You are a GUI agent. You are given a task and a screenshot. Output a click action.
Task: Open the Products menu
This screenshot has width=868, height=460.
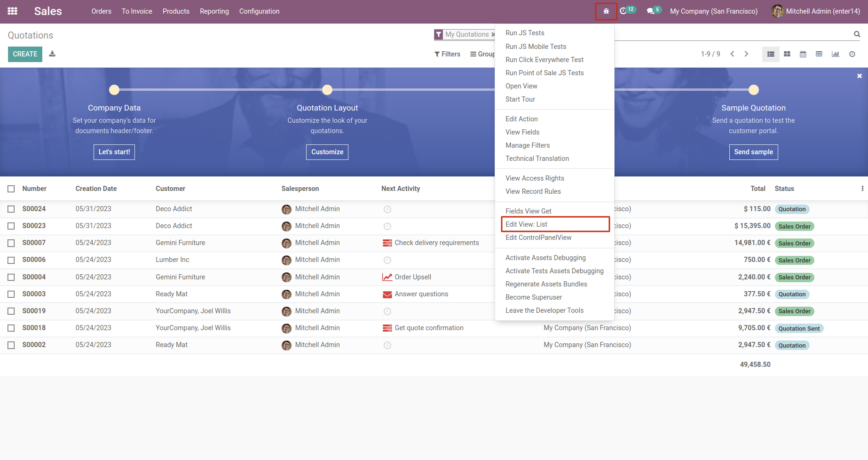(x=176, y=11)
